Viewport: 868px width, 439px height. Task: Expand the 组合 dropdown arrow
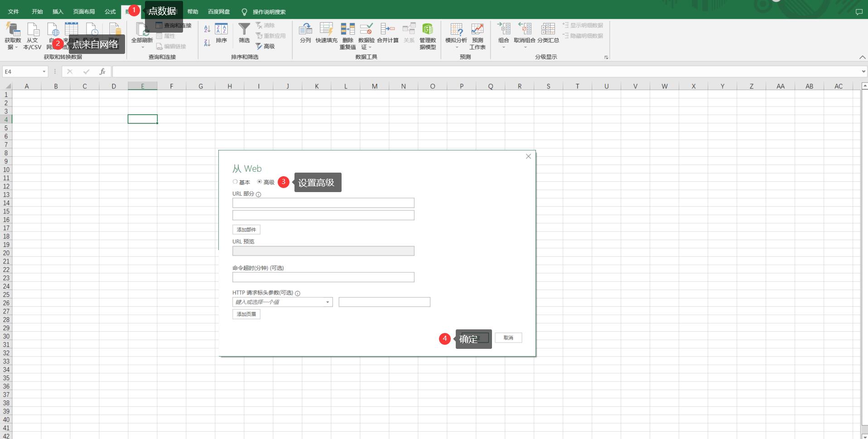[x=503, y=47]
